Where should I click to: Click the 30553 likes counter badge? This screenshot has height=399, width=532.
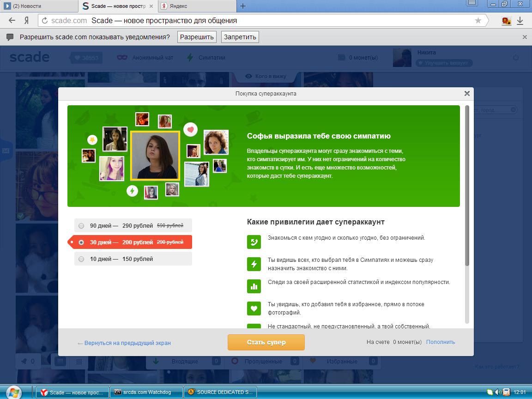coord(86,58)
